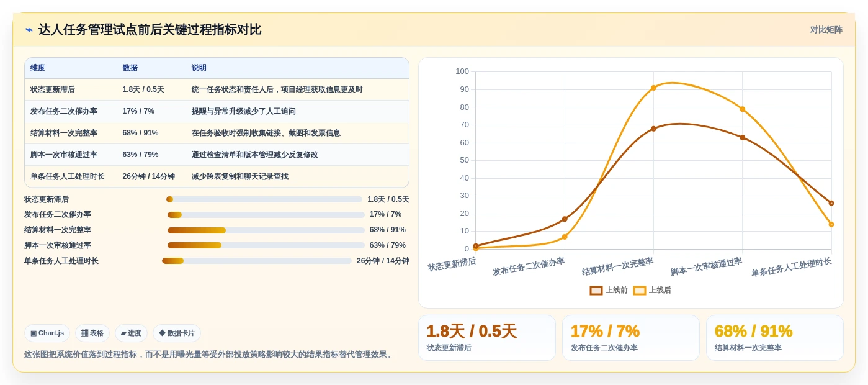Screen dimensions: 868x385
Task: Click the 结算材料一次完整率 progress bar
Action: 266,230
